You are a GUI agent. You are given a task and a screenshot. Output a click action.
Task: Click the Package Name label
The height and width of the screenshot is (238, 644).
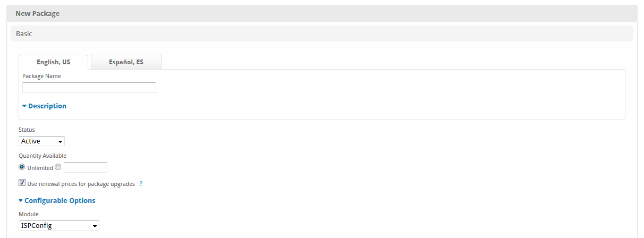coord(41,76)
